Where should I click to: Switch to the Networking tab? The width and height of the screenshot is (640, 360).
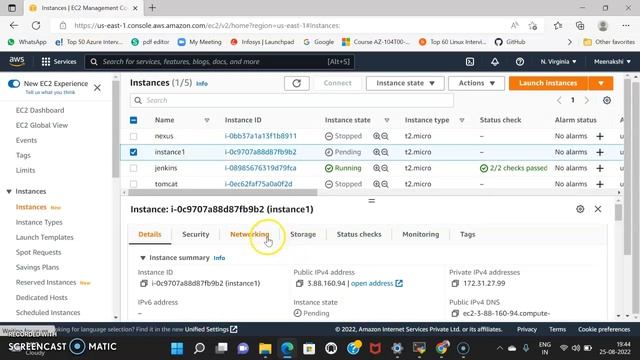tap(249, 234)
